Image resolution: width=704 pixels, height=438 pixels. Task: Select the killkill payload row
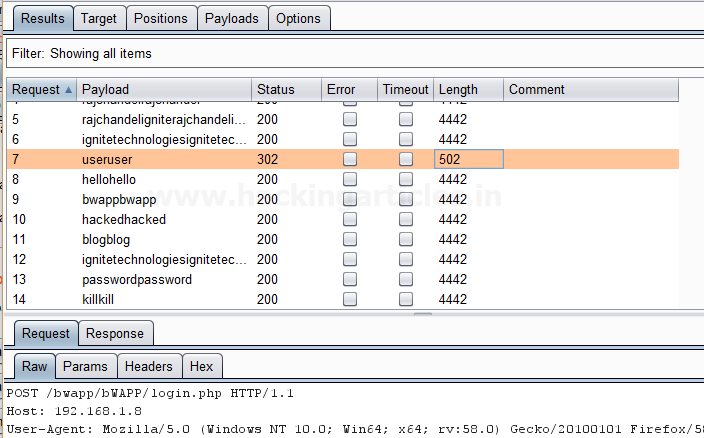(x=343, y=299)
